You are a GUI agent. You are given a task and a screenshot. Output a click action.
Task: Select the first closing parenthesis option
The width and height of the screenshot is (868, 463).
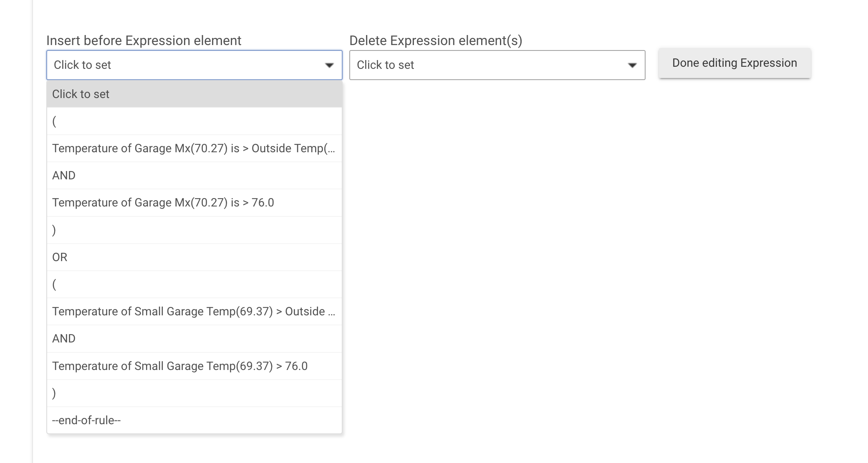(194, 230)
